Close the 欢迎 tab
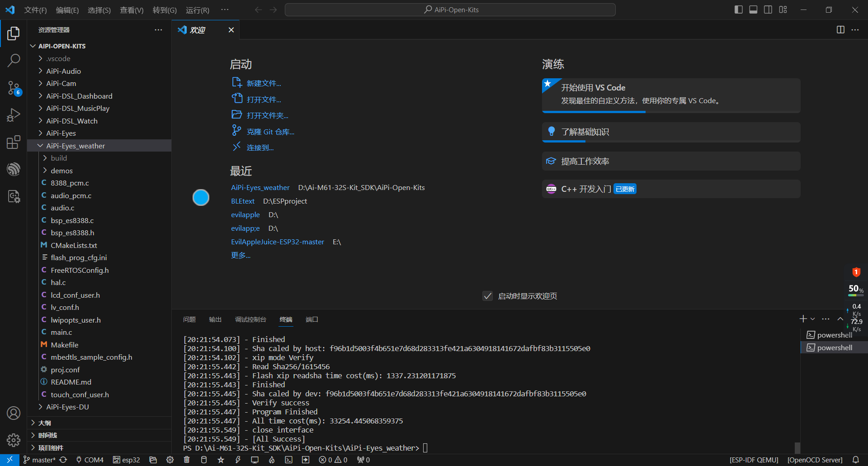868x466 pixels. (231, 30)
